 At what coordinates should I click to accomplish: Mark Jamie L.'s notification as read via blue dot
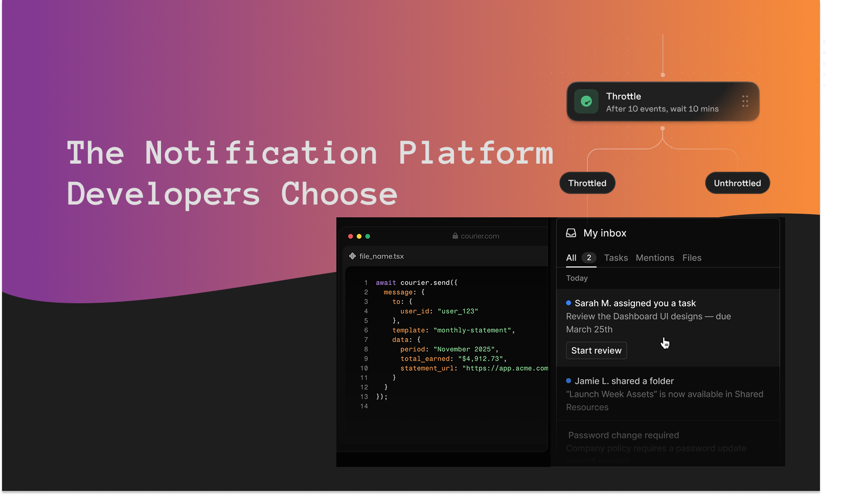pyautogui.click(x=568, y=380)
